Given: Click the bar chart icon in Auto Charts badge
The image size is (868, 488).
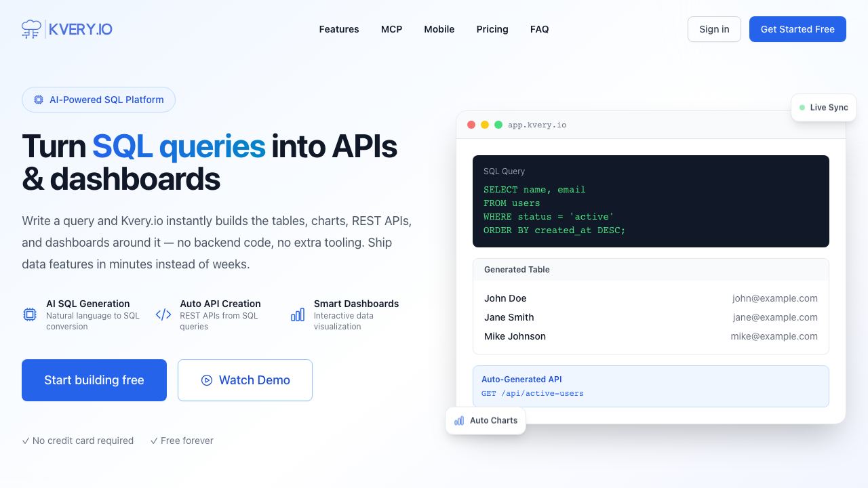Looking at the screenshot, I should 459,420.
